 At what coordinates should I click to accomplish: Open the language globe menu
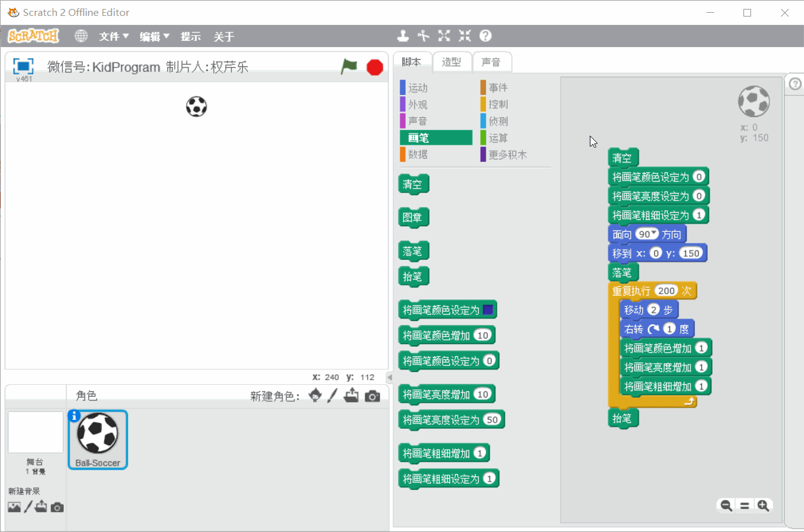(81, 36)
